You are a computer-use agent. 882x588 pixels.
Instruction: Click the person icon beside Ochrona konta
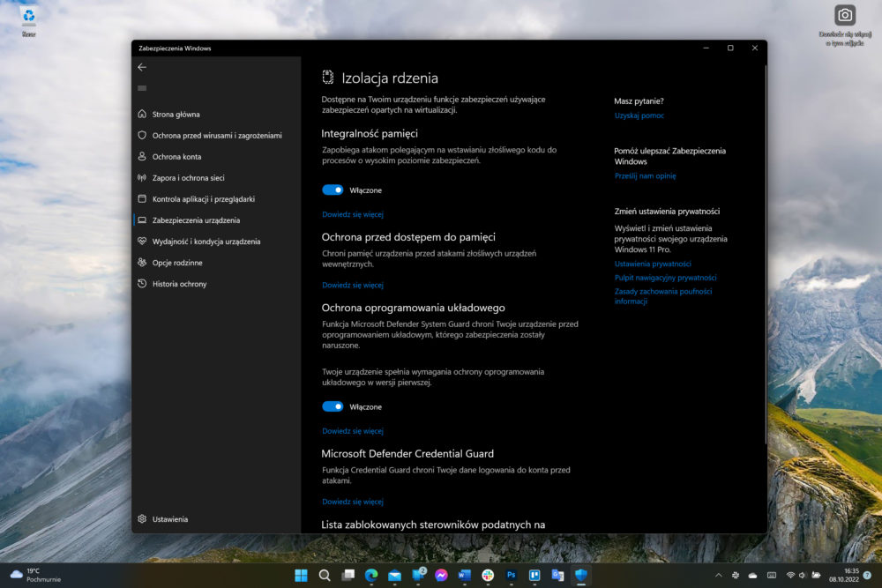(142, 156)
